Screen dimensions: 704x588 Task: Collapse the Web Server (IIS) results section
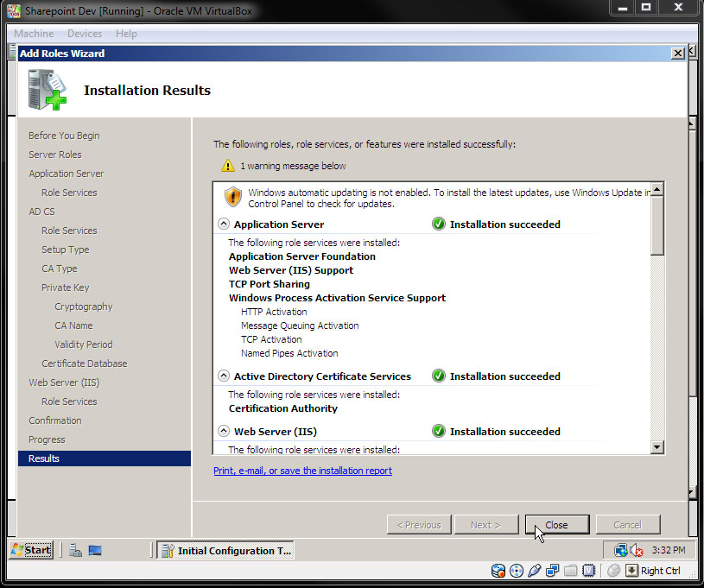[x=223, y=431]
